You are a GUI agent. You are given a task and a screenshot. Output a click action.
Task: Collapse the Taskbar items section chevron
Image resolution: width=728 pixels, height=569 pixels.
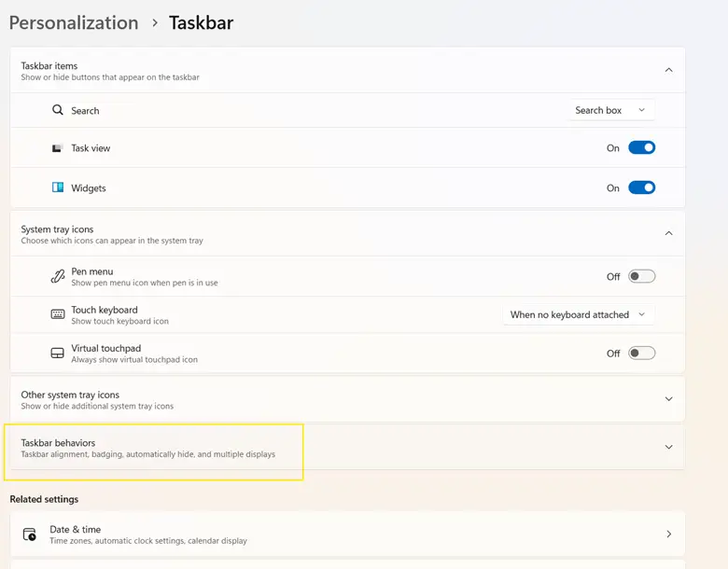click(668, 70)
